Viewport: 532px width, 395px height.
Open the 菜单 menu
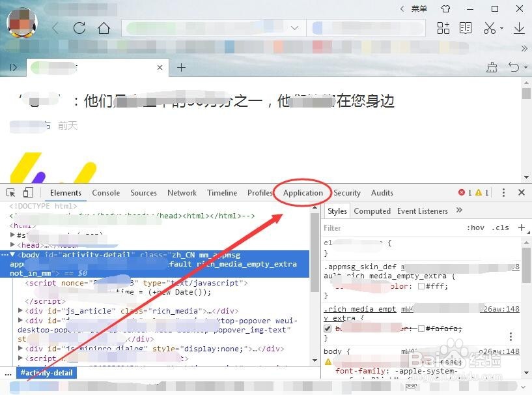coord(419,9)
